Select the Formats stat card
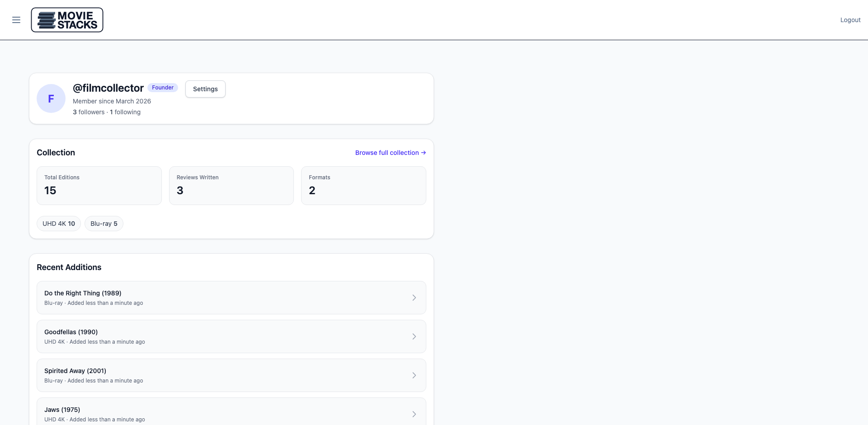The height and width of the screenshot is (425, 868). click(x=363, y=186)
